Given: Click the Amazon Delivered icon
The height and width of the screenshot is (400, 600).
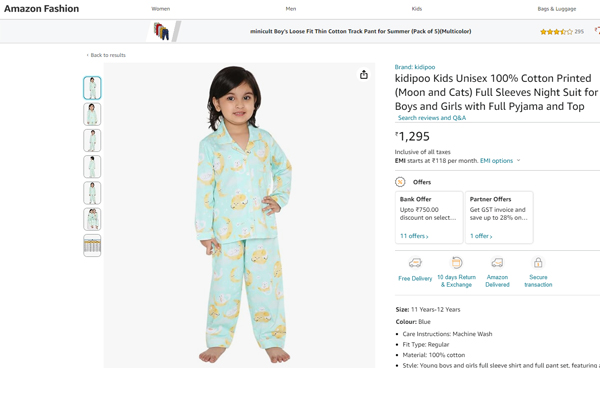Looking at the screenshot, I should click(x=497, y=263).
